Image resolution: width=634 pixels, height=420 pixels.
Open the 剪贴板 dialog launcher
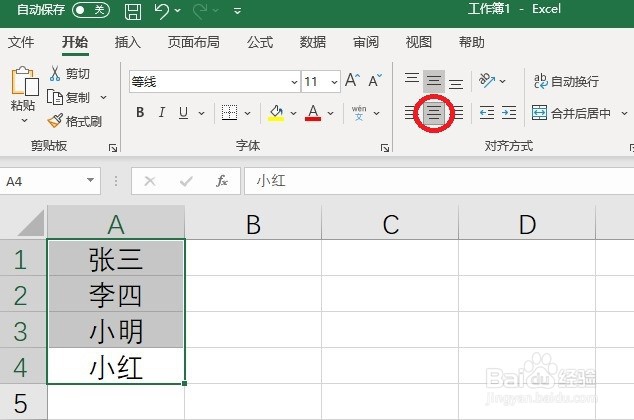(x=113, y=148)
